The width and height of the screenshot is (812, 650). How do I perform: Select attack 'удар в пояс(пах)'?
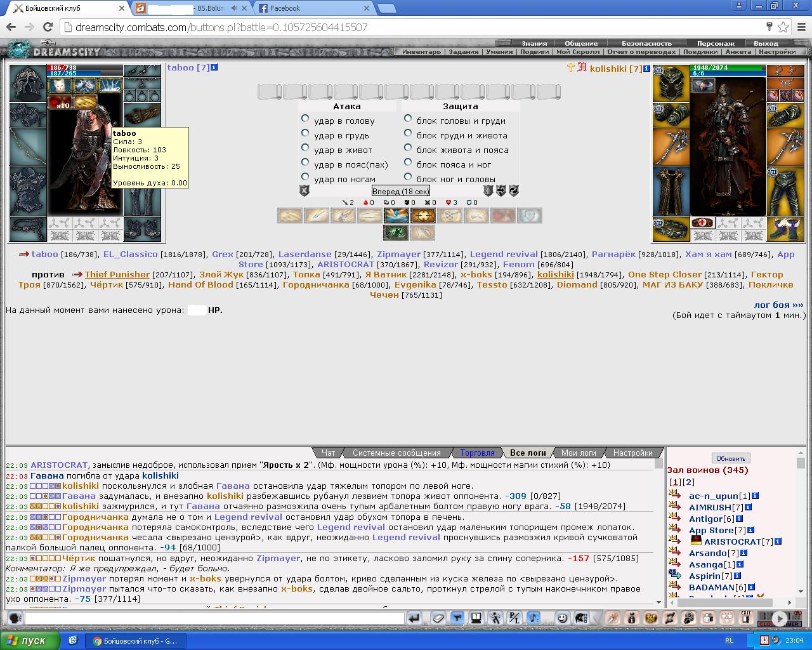pos(305,162)
